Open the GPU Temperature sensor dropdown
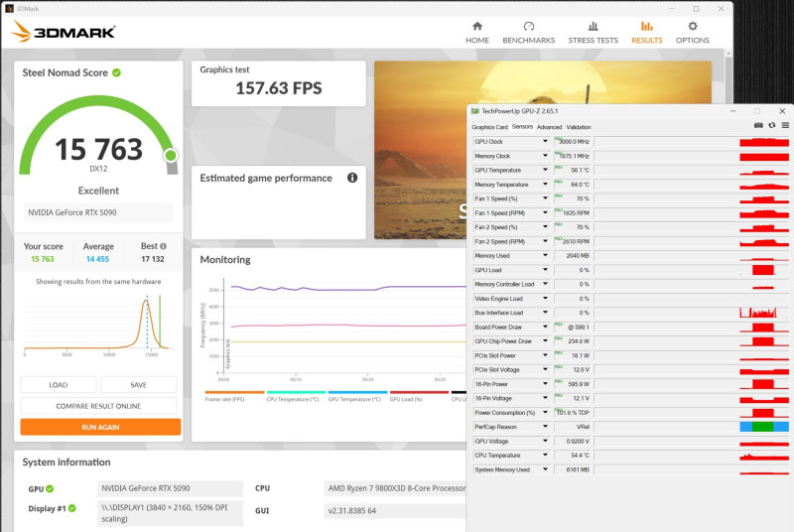This screenshot has width=794, height=532. click(x=545, y=170)
